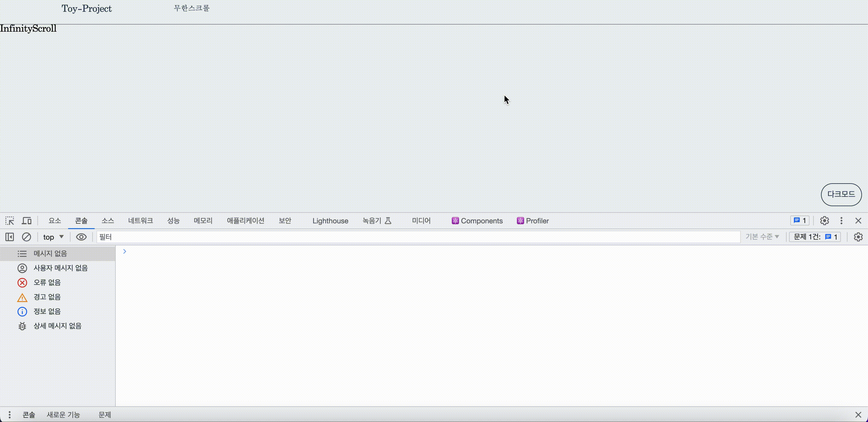Click the 무한스크롤 navigation link
868x422 pixels.
coord(191,8)
